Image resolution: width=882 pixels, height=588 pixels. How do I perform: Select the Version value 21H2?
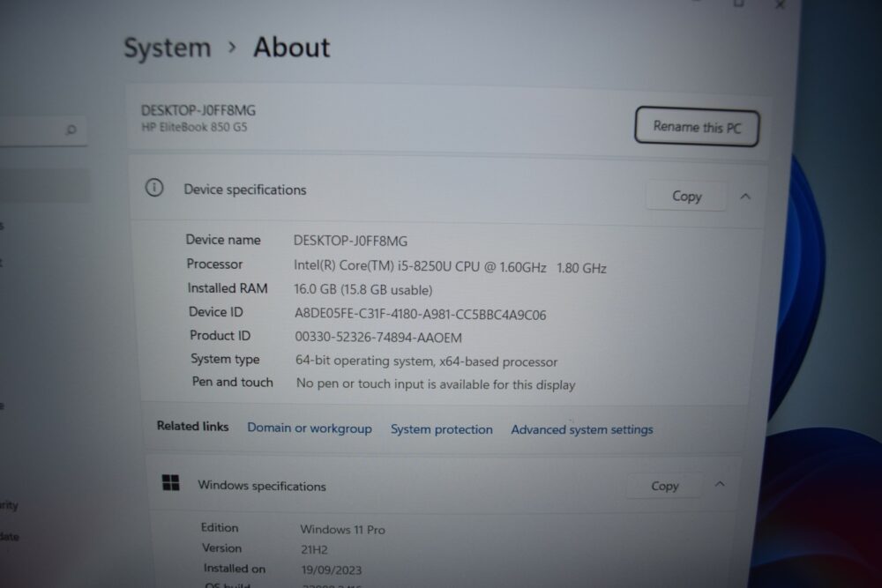pyautogui.click(x=314, y=549)
